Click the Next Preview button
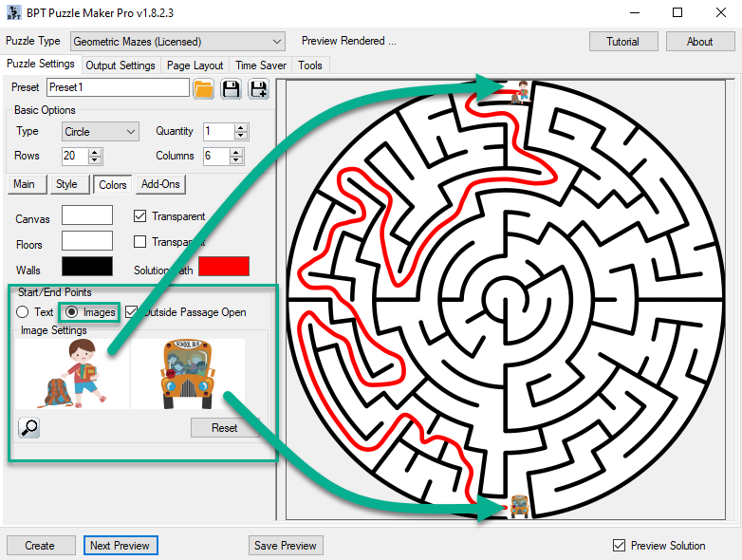 (x=120, y=546)
